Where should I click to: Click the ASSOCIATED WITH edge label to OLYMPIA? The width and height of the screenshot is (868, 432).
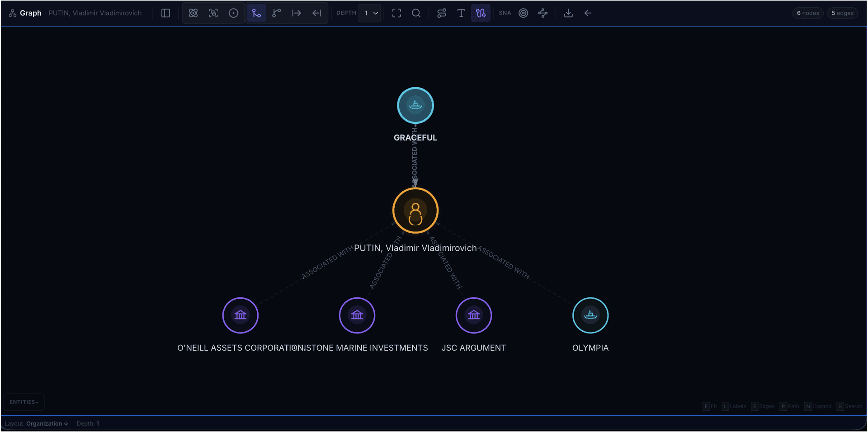[504, 263]
